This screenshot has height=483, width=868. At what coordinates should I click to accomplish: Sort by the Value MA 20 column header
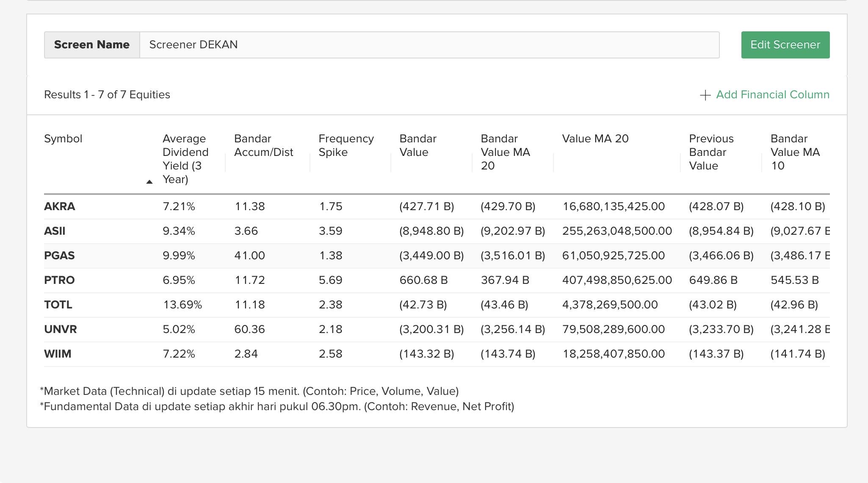(595, 139)
